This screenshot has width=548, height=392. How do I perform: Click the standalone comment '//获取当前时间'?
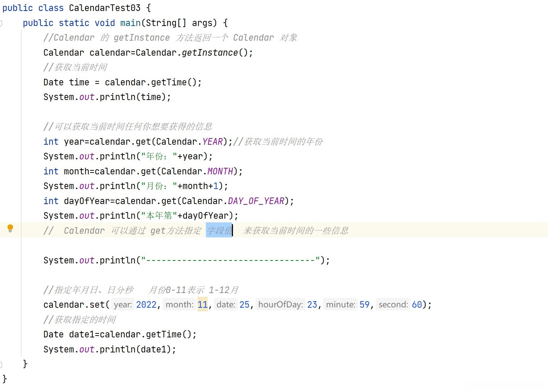pyautogui.click(x=75, y=67)
